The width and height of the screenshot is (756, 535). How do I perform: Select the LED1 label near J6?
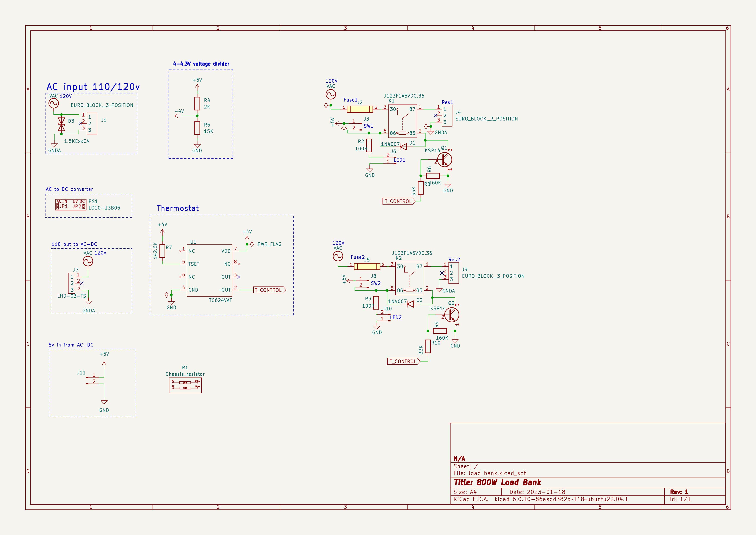[399, 160]
